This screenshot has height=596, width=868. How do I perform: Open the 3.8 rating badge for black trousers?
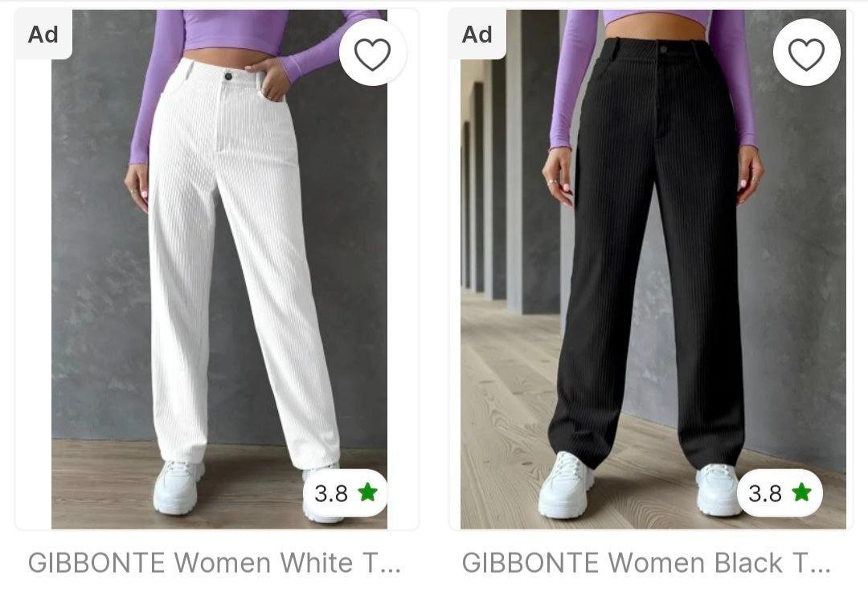click(780, 492)
